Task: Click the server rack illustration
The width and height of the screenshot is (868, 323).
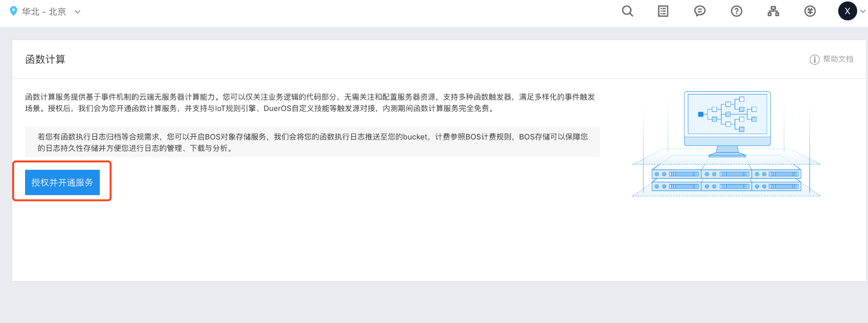Action: 726,179
